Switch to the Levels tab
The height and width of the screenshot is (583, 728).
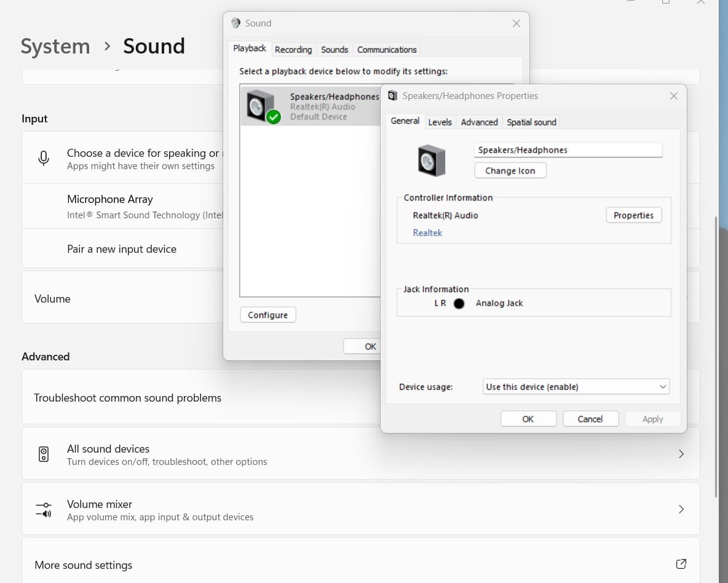tap(440, 122)
